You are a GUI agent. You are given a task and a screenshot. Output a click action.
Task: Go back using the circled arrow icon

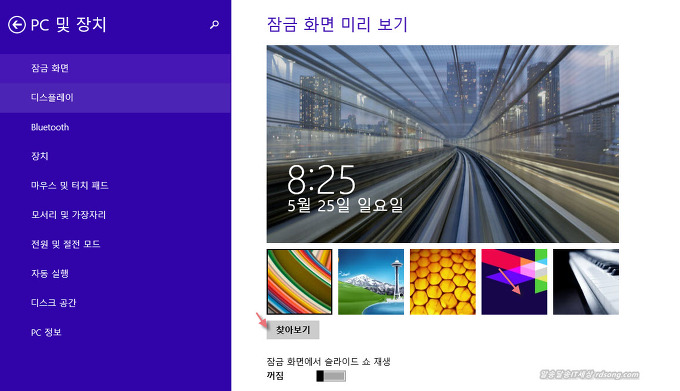16,25
